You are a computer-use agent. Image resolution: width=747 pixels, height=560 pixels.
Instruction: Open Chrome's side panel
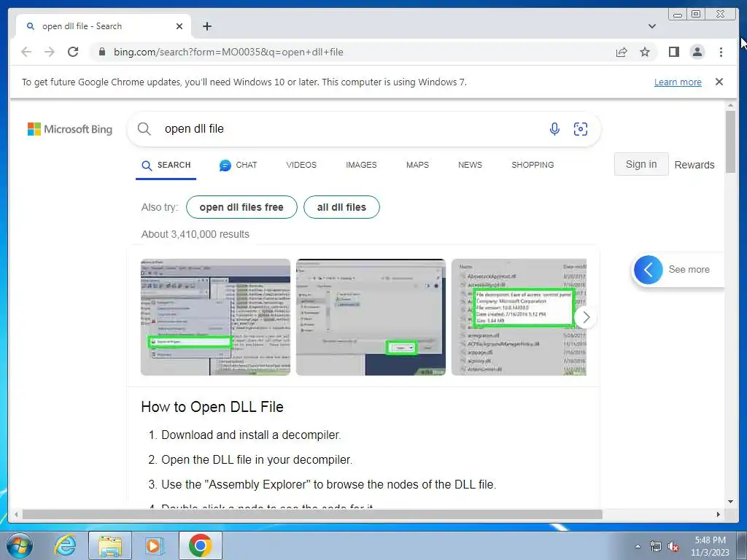click(673, 52)
